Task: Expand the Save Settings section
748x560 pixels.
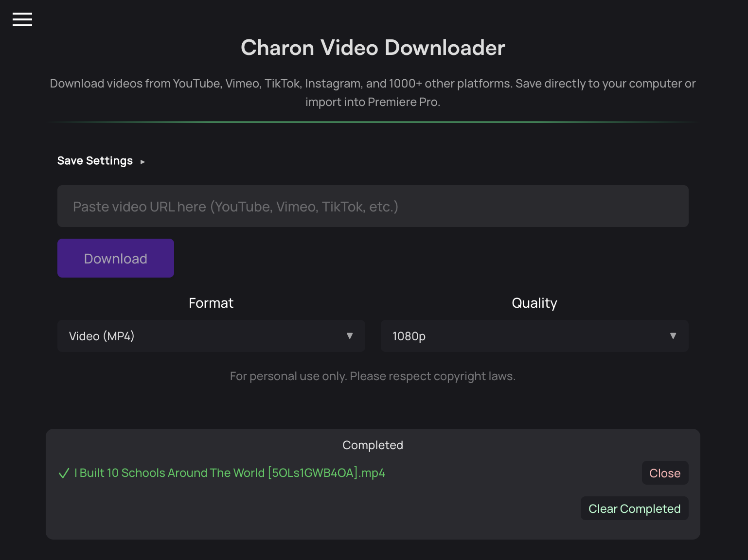Action: click(x=95, y=160)
